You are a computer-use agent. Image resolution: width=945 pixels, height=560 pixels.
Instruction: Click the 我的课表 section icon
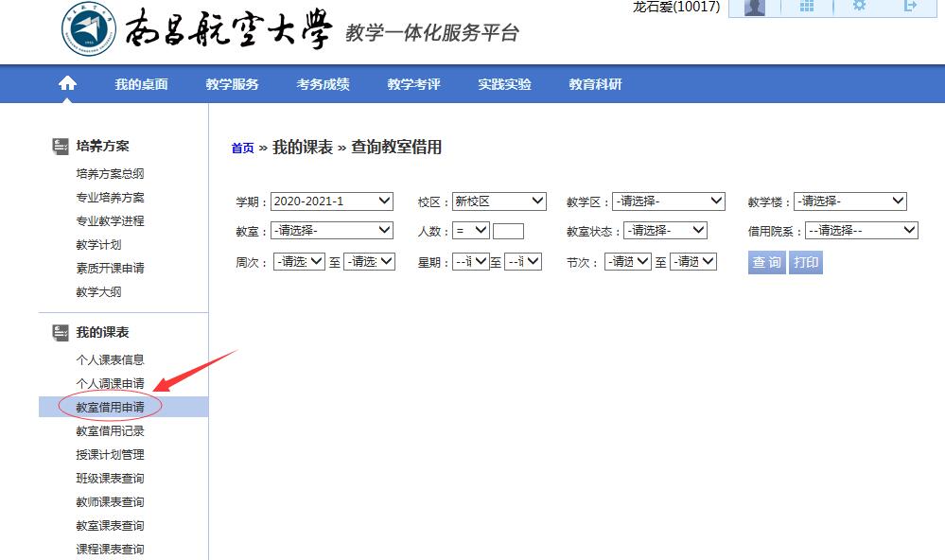click(60, 333)
